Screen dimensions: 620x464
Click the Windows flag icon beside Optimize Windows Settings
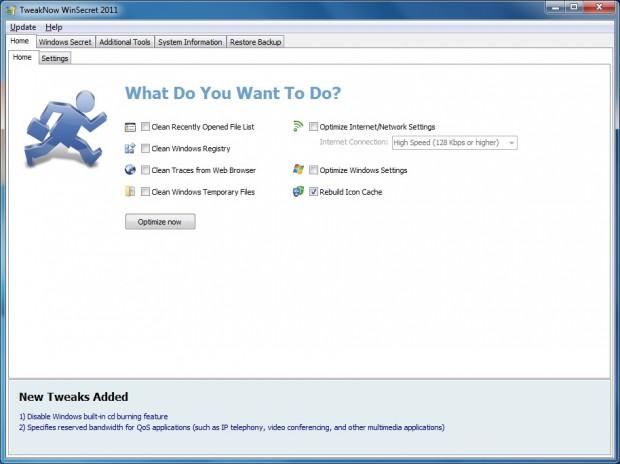[x=298, y=170]
